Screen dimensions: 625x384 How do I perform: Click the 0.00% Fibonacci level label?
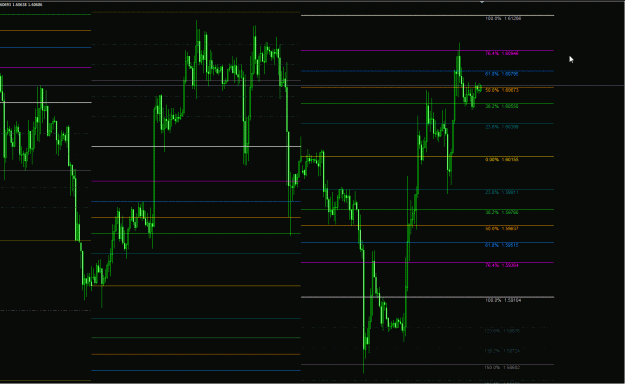pos(502,160)
